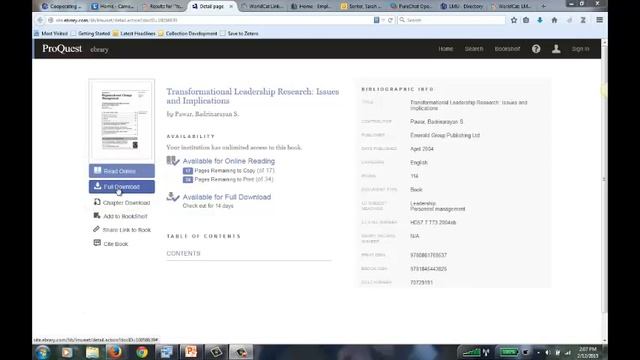Screen dimensions: 640x360
Task: Click the Share Link chain icon
Action: [96, 229]
